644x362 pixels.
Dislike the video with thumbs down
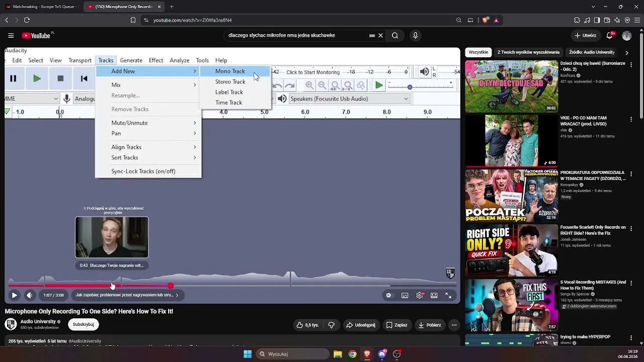pos(331,325)
